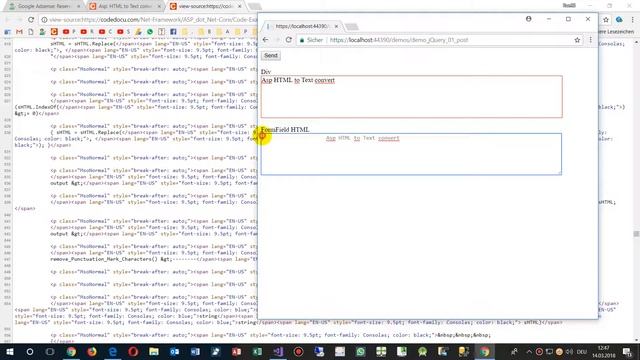Open the green WhatsApp bookmark in bookmarks bar

150,31
